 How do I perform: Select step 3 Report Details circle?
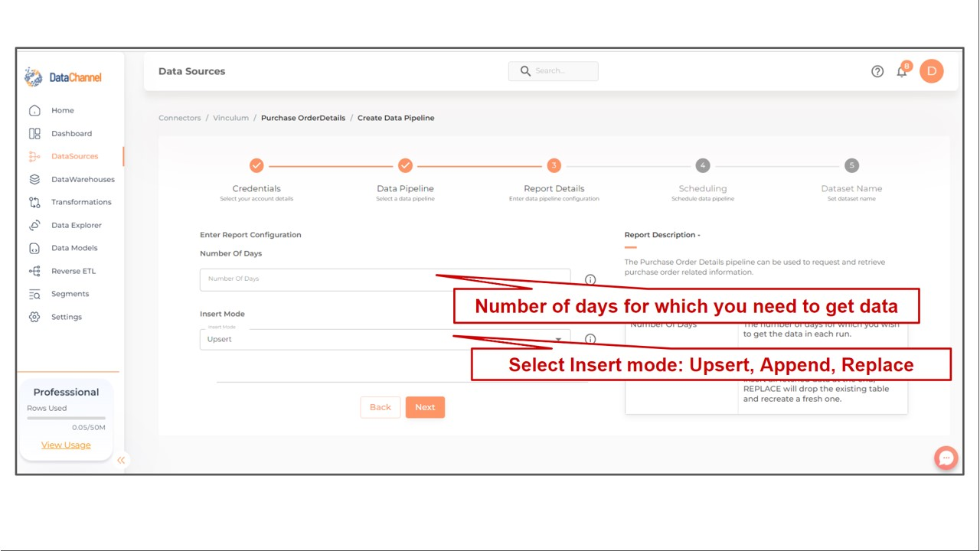click(554, 165)
